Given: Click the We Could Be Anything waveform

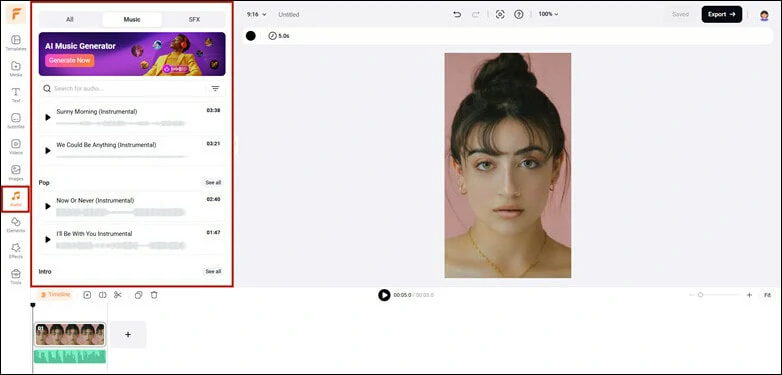Looking at the screenshot, I should [x=122, y=156].
